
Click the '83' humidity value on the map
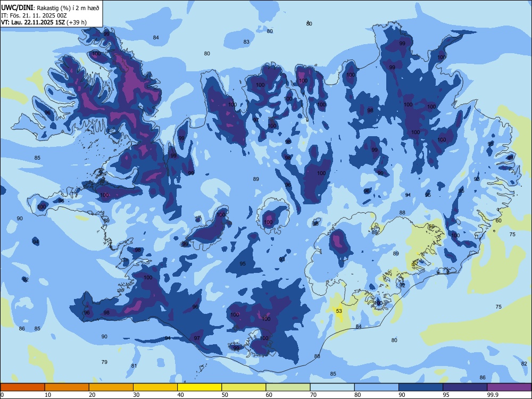(246, 42)
